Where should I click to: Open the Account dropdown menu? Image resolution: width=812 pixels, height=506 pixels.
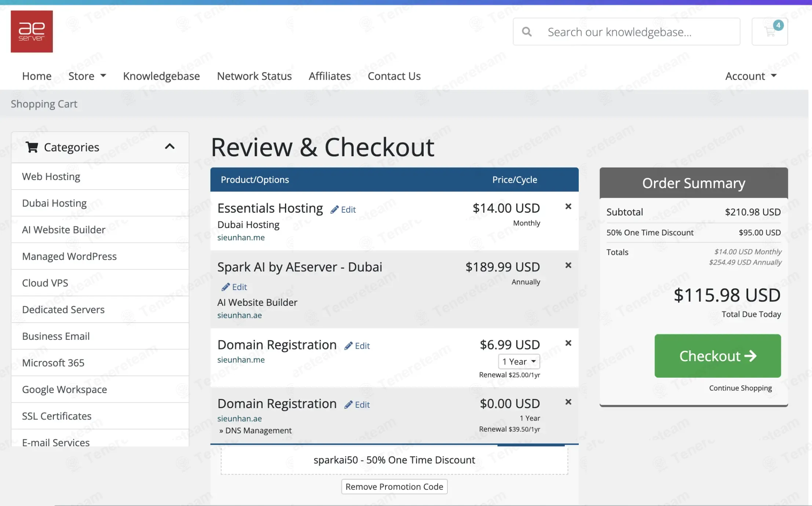point(751,76)
